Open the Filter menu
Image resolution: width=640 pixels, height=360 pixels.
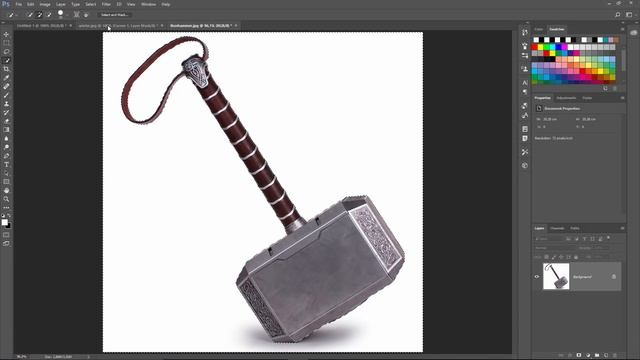106,4
